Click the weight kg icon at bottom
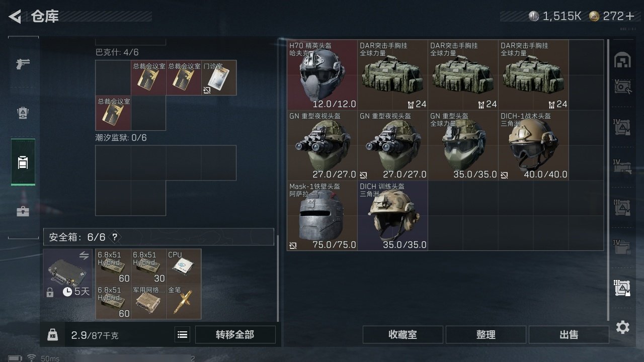The image size is (644, 362). (x=53, y=335)
